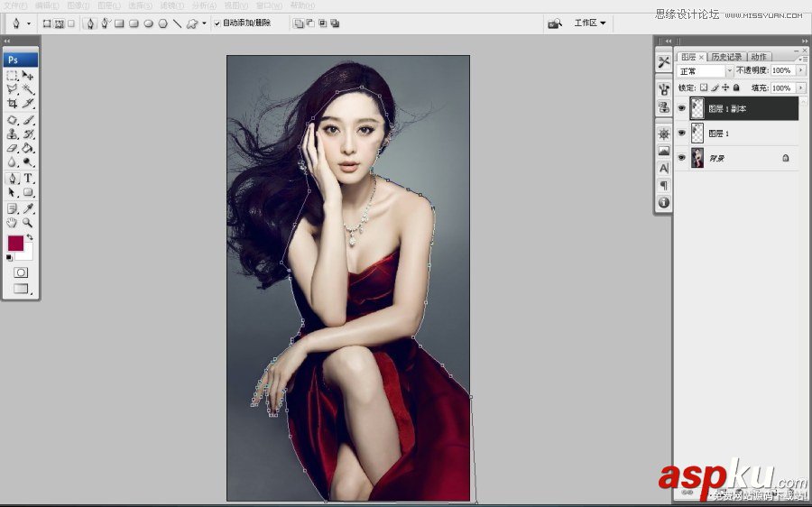The width and height of the screenshot is (812, 507).
Task: Select the Shape tool in toolbox
Action: pos(28,192)
